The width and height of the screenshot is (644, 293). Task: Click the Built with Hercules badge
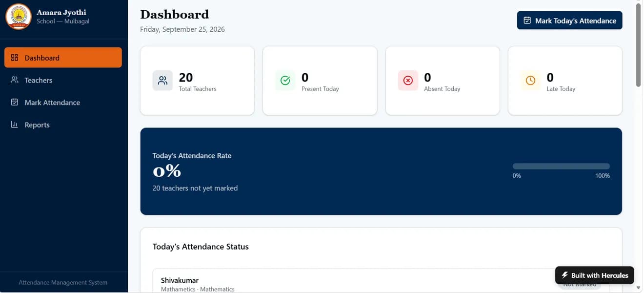pos(595,275)
